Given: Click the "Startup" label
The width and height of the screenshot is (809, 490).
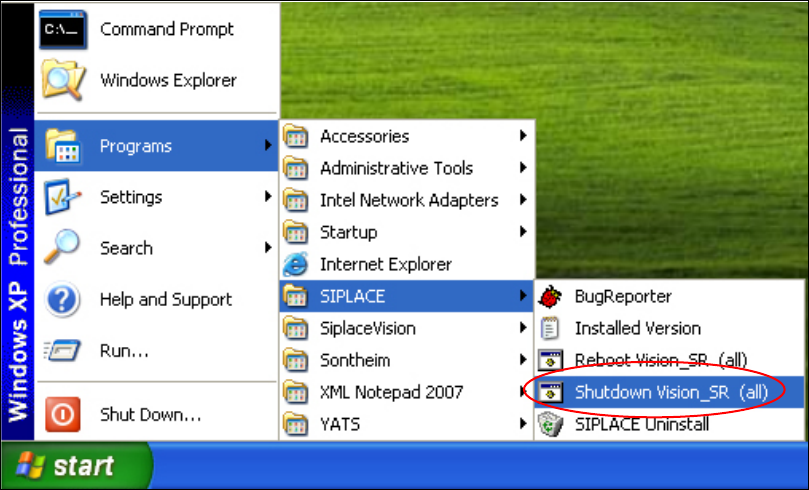Looking at the screenshot, I should coord(348,232).
